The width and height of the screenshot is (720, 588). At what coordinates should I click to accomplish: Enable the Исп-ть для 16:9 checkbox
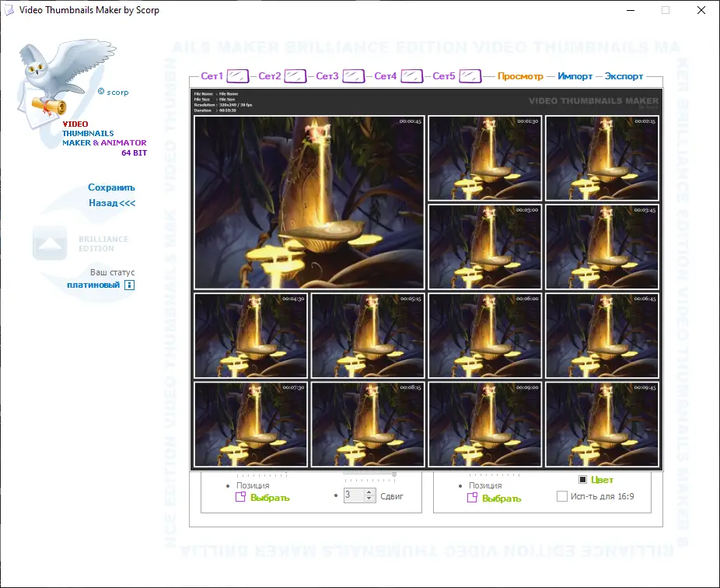[561, 496]
